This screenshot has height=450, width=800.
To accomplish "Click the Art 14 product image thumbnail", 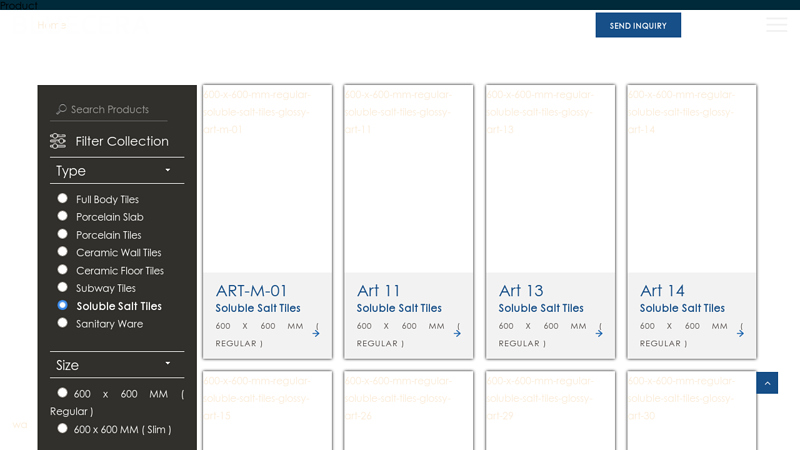I will point(691,180).
